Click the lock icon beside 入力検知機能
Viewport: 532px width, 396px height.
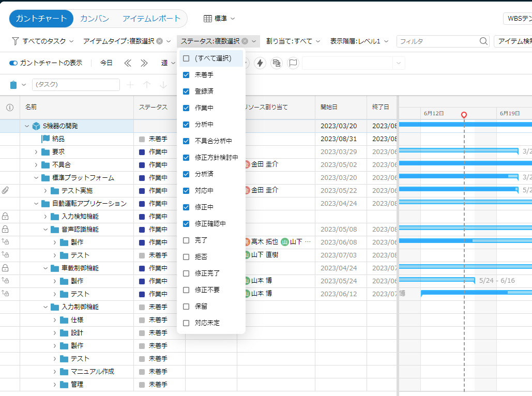(5, 216)
